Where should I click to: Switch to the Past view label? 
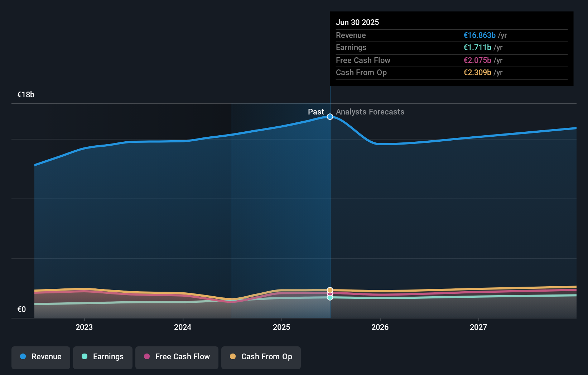[x=316, y=112]
